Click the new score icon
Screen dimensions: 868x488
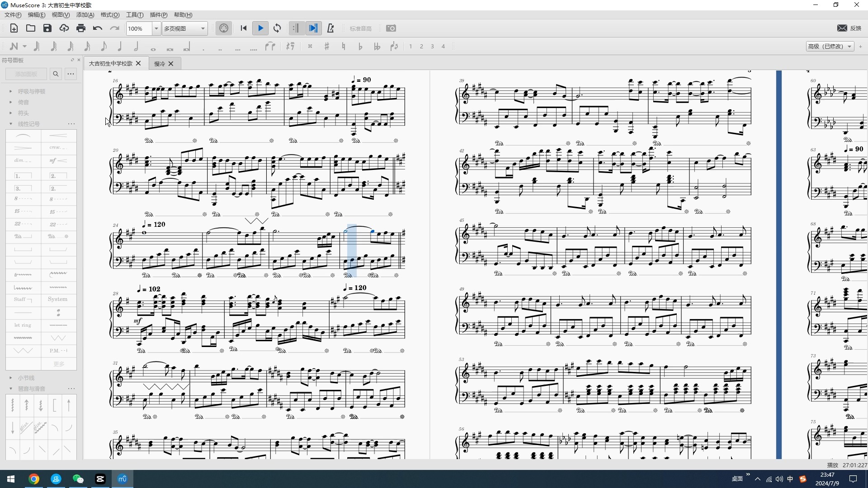click(x=14, y=28)
